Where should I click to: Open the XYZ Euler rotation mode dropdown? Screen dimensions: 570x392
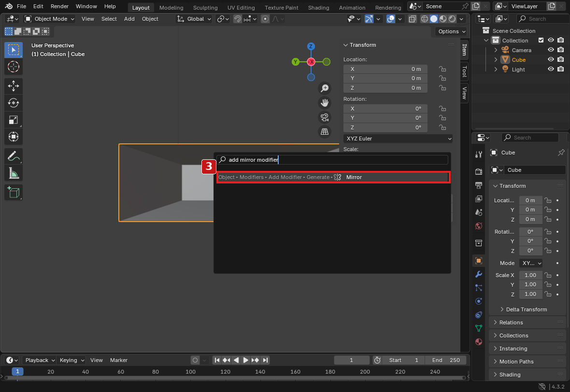click(x=398, y=139)
